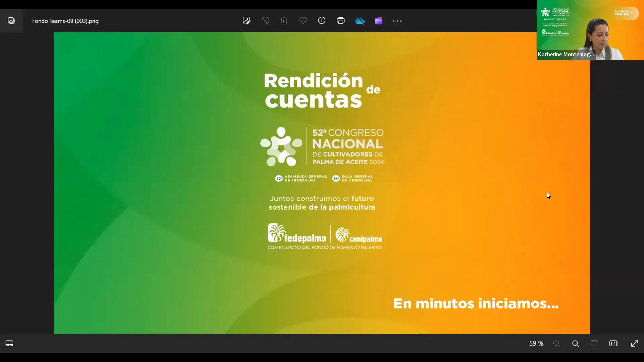Click the file name Fondo Teams-09 (003).png

pos(65,21)
